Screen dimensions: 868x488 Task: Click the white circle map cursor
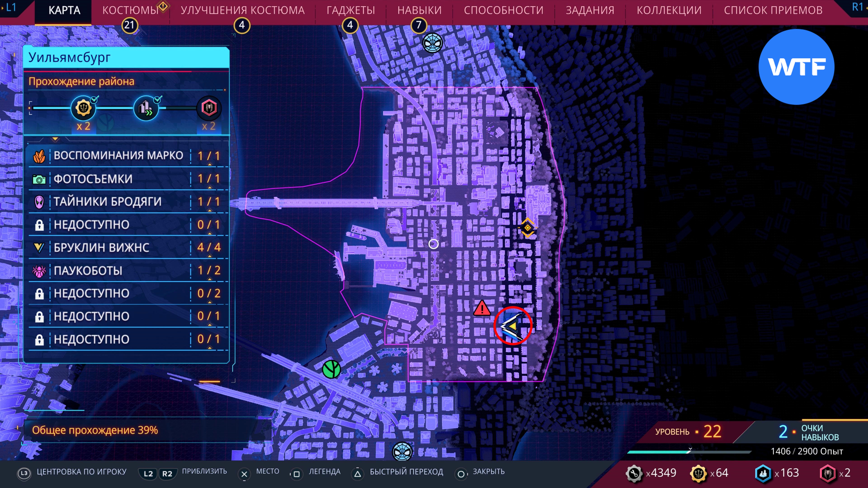pos(433,244)
